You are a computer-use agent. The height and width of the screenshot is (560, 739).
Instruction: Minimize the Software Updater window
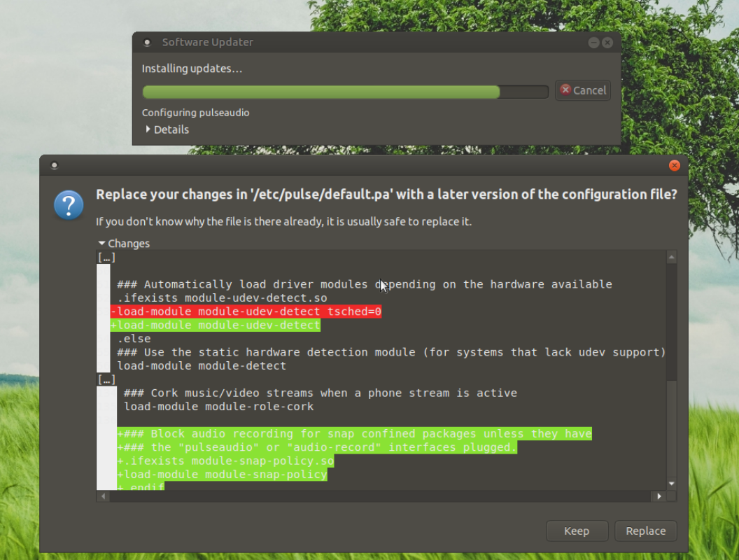(593, 43)
